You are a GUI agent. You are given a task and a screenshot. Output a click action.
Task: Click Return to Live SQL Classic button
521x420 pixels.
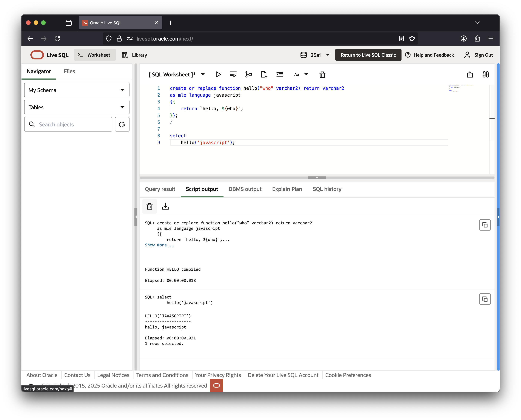(368, 55)
